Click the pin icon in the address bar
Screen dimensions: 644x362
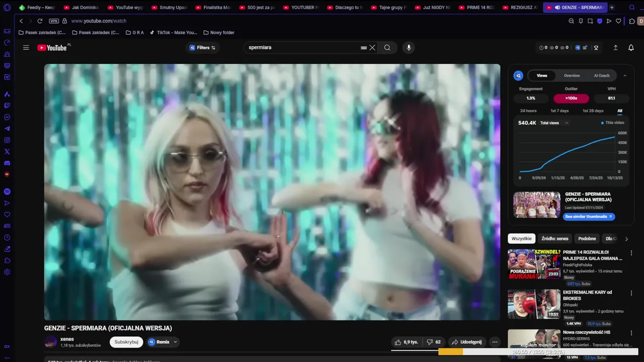click(581, 21)
